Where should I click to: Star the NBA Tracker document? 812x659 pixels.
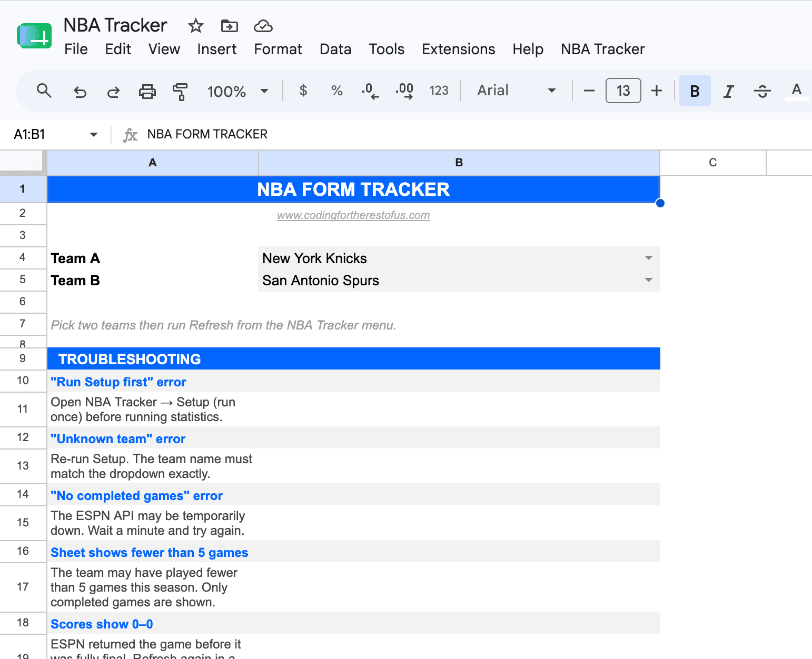tap(196, 25)
